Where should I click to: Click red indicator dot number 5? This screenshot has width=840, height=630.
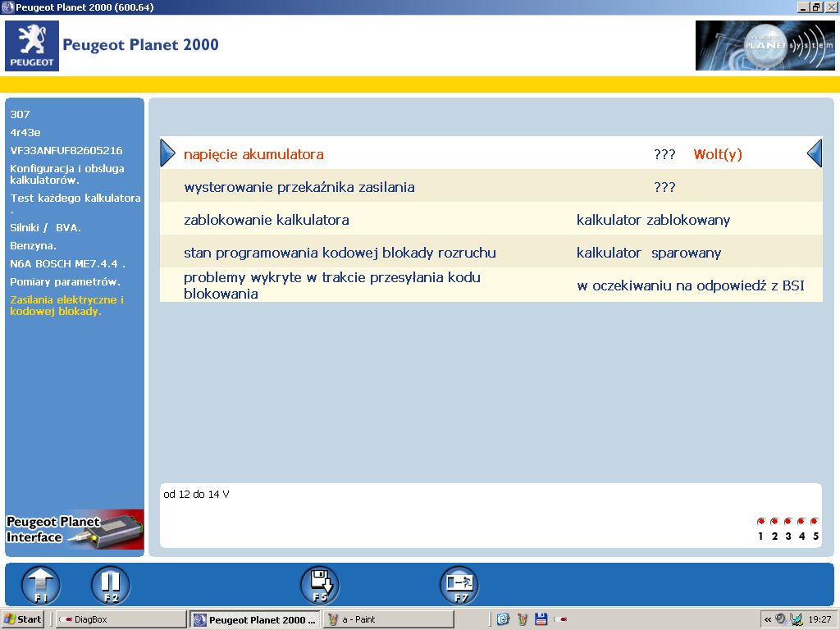coord(815,521)
